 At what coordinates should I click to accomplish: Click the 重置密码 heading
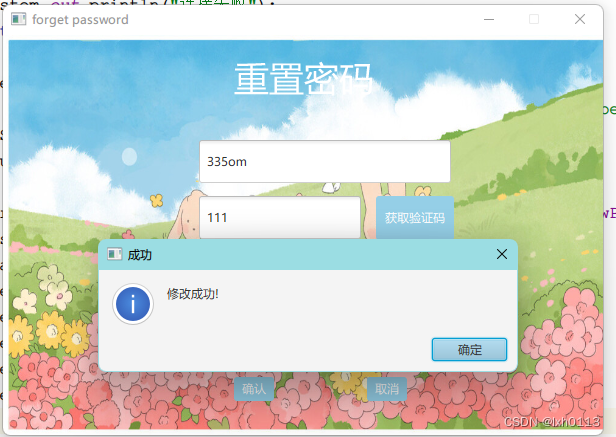pyautogui.click(x=303, y=80)
